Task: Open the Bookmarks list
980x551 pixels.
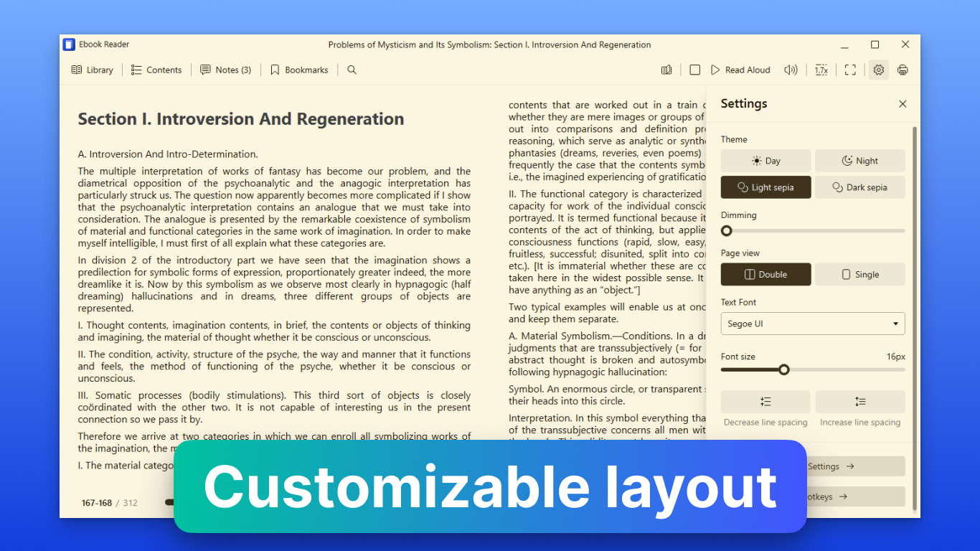Action: coord(299,70)
